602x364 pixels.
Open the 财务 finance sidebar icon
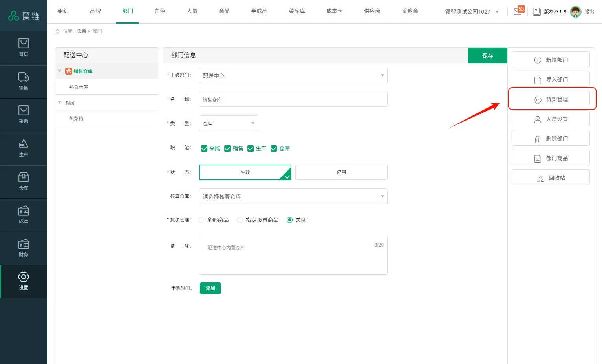24,248
